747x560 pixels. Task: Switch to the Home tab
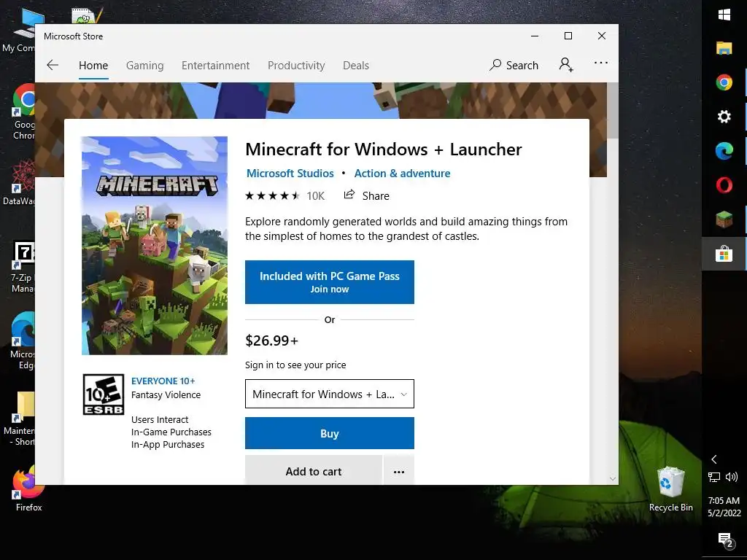93,65
